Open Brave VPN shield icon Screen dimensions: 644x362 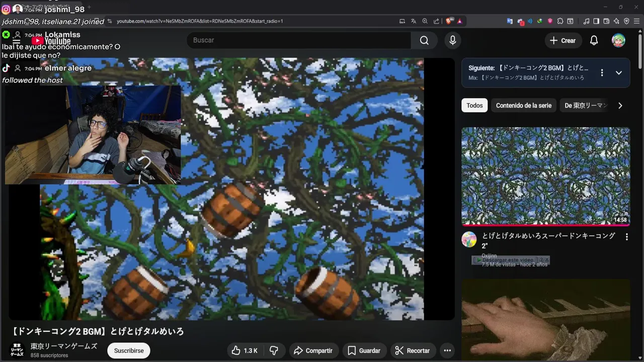pyautogui.click(x=626, y=21)
